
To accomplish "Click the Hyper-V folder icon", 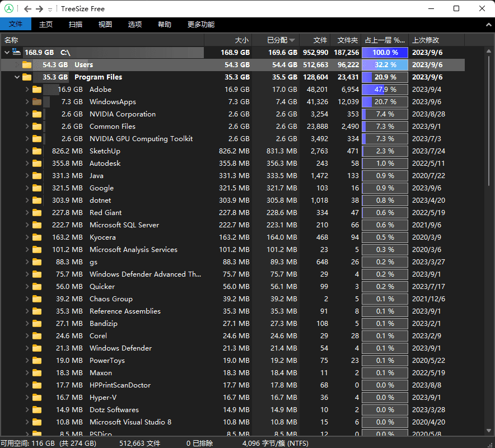I will tap(37, 397).
